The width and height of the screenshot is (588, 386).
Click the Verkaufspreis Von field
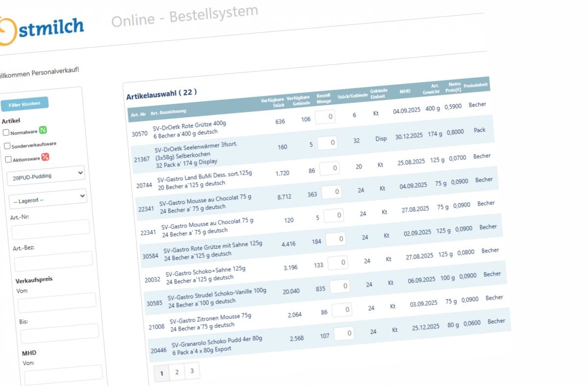(57, 302)
